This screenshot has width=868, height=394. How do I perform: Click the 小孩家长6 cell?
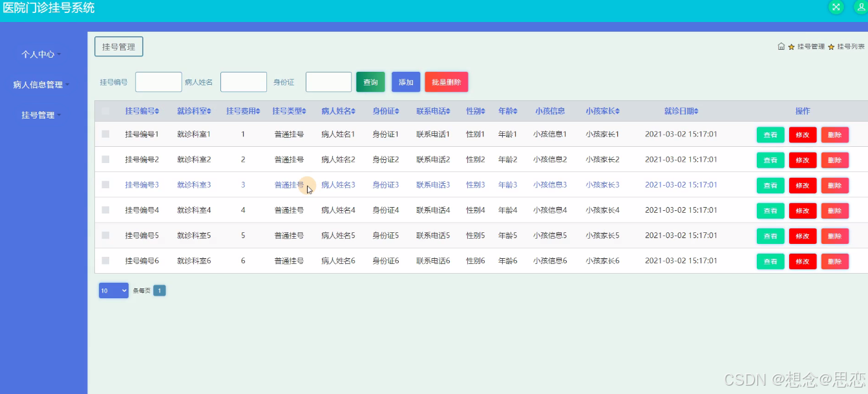click(x=602, y=260)
